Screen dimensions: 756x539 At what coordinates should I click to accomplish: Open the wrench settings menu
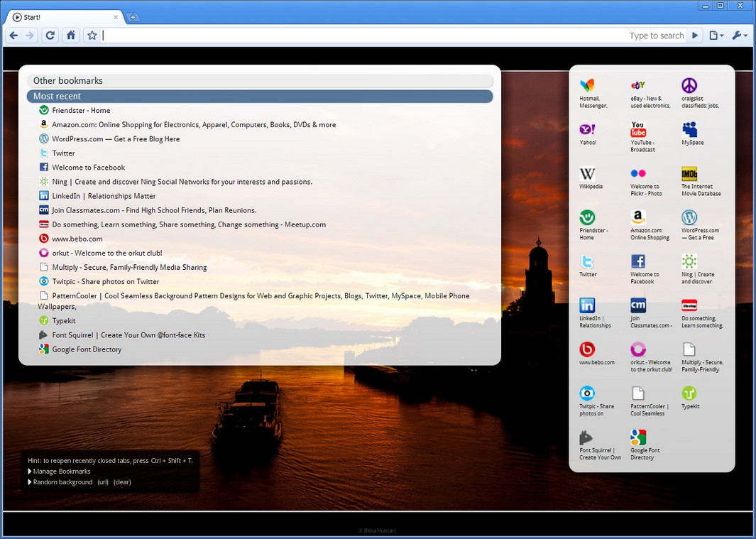click(739, 36)
